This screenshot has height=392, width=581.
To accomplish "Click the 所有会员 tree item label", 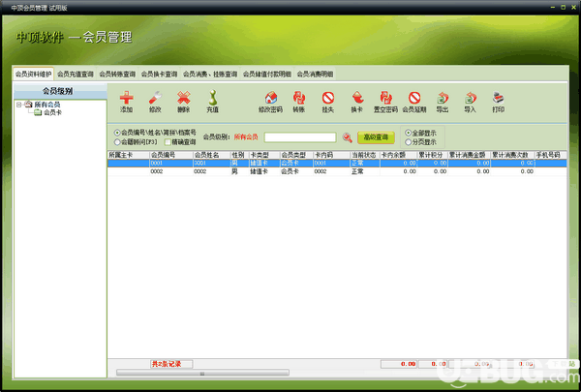I will [47, 105].
